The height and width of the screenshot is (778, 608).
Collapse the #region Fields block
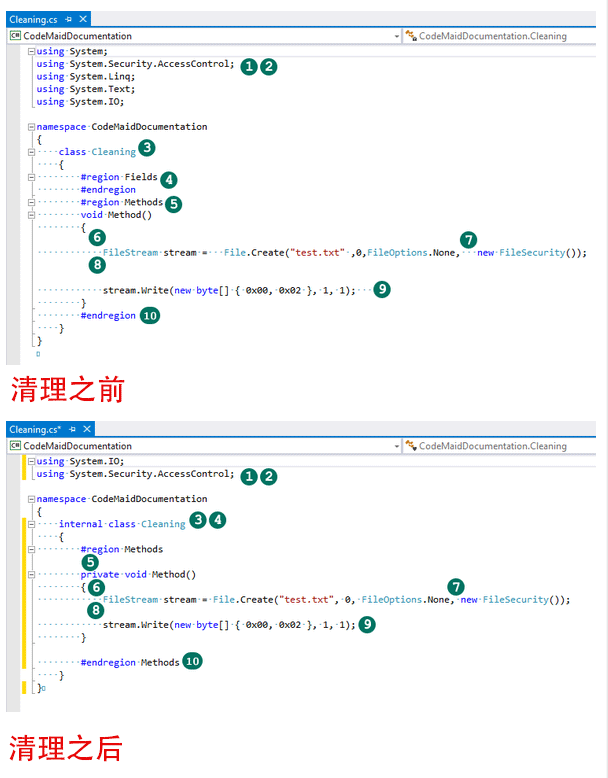tap(31, 177)
